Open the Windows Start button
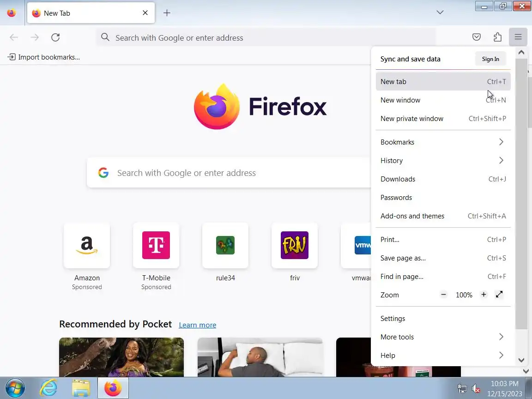Viewport: 532px width, 399px height. [x=15, y=388]
